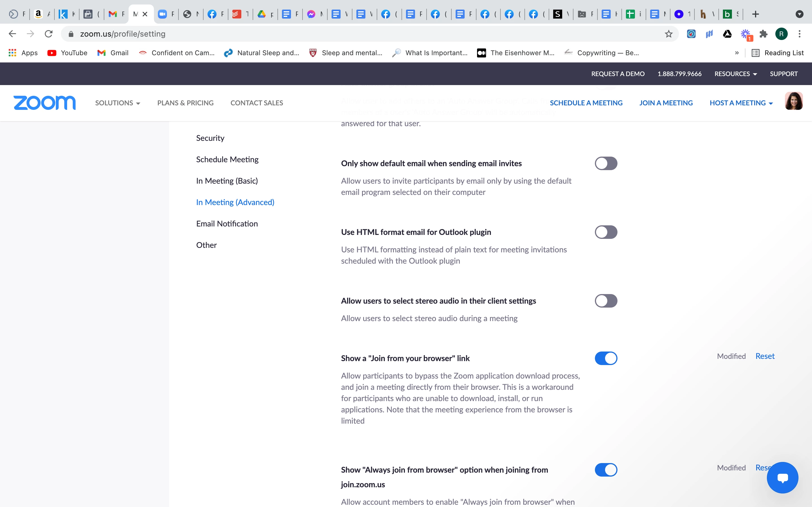Image resolution: width=812 pixels, height=507 pixels.
Task: Go to Email Notification settings
Action: [227, 224]
